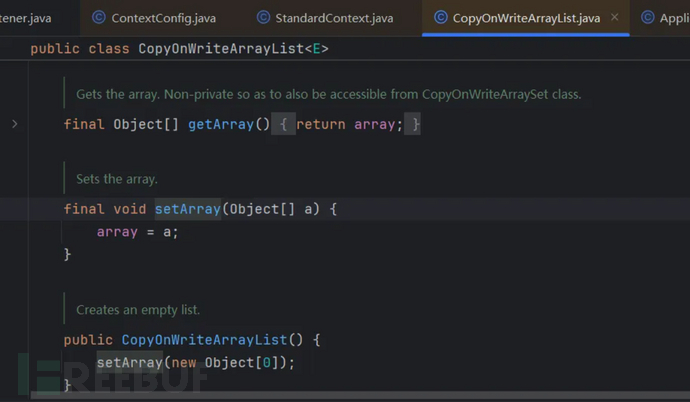Click the StandardContext.java class file icon

pyautogui.click(x=263, y=18)
